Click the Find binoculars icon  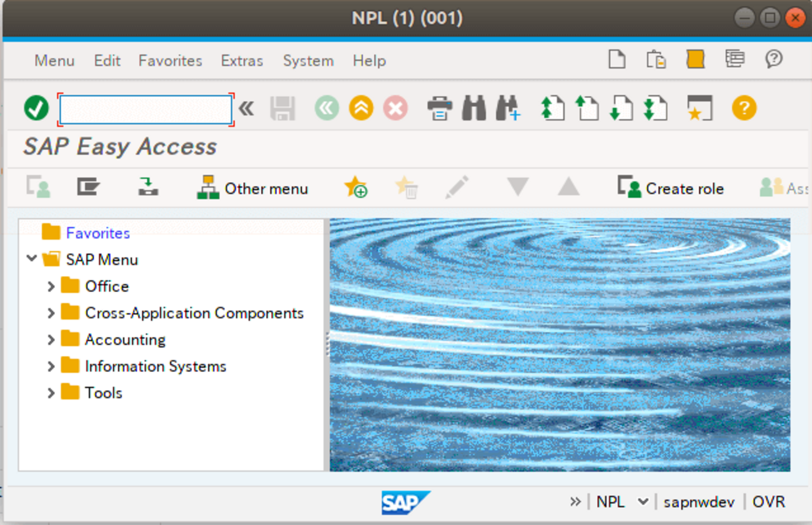pos(474,109)
